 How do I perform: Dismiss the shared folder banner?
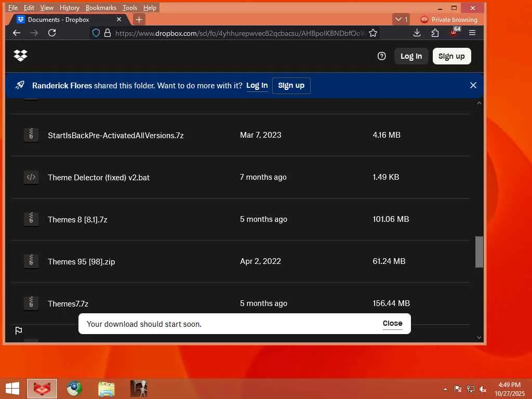[x=473, y=85]
